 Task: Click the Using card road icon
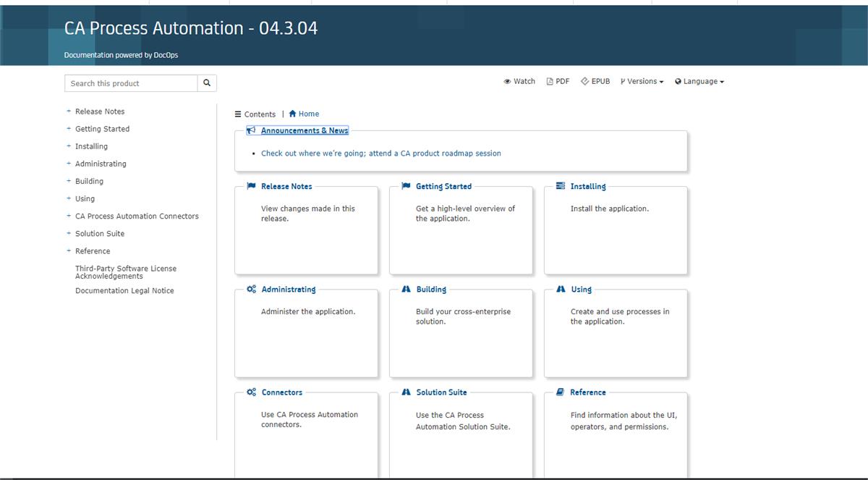tap(561, 289)
